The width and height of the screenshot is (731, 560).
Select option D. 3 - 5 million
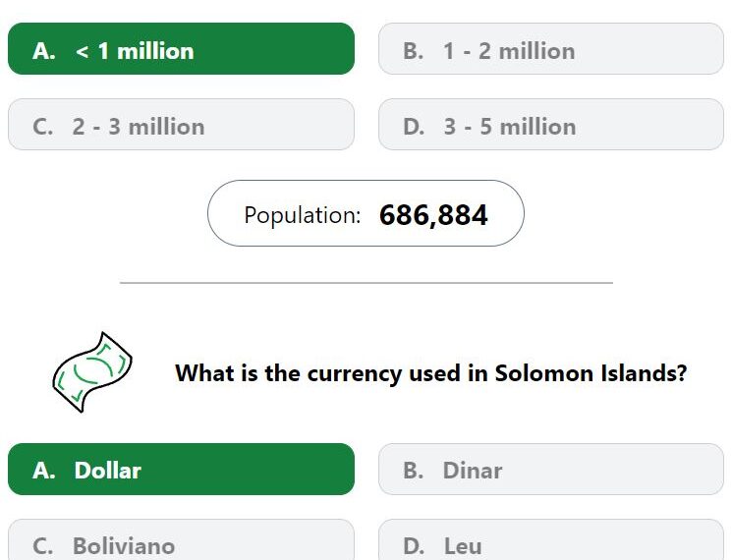(551, 124)
